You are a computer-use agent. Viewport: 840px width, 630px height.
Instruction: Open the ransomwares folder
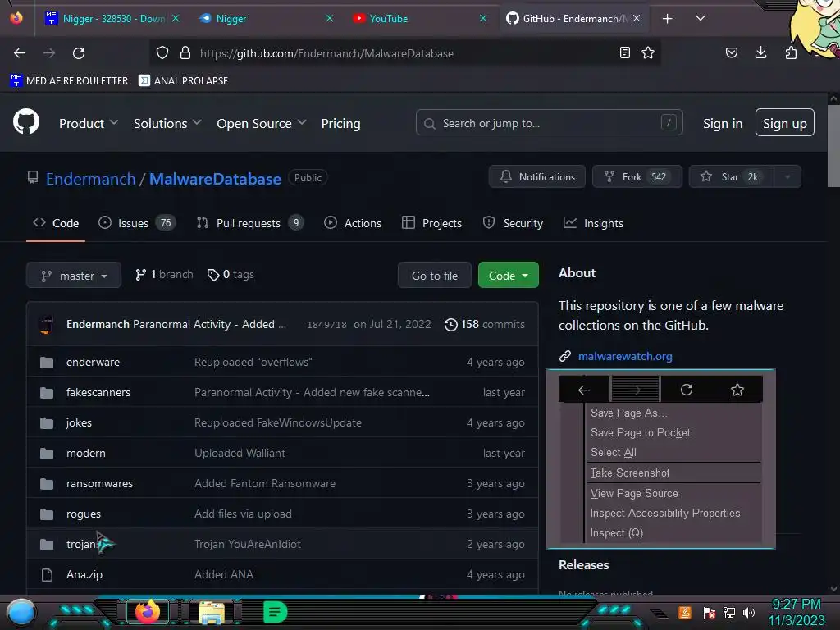(x=99, y=484)
